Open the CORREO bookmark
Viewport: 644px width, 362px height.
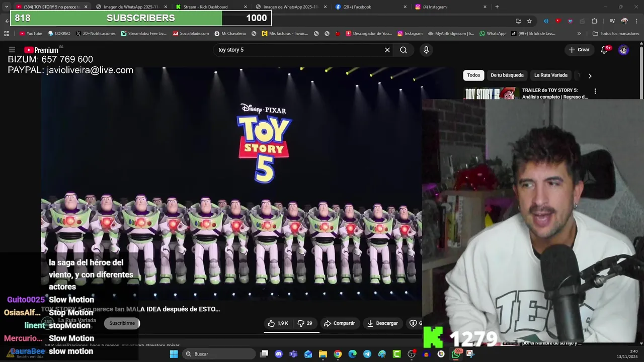(x=59, y=34)
